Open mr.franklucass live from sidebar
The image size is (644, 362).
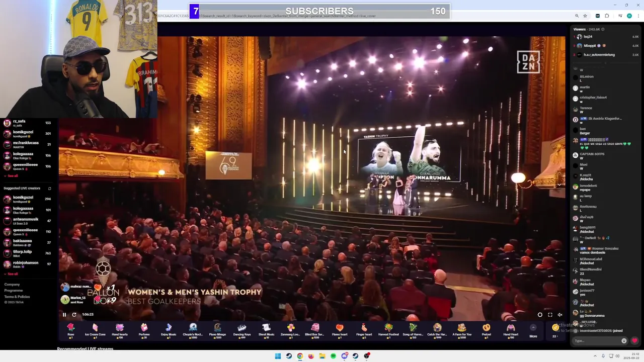click(x=28, y=144)
